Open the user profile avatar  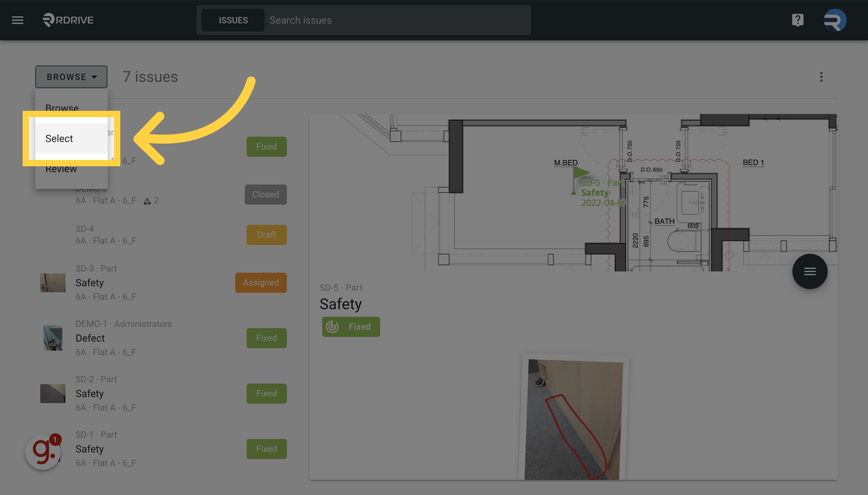[x=835, y=20]
